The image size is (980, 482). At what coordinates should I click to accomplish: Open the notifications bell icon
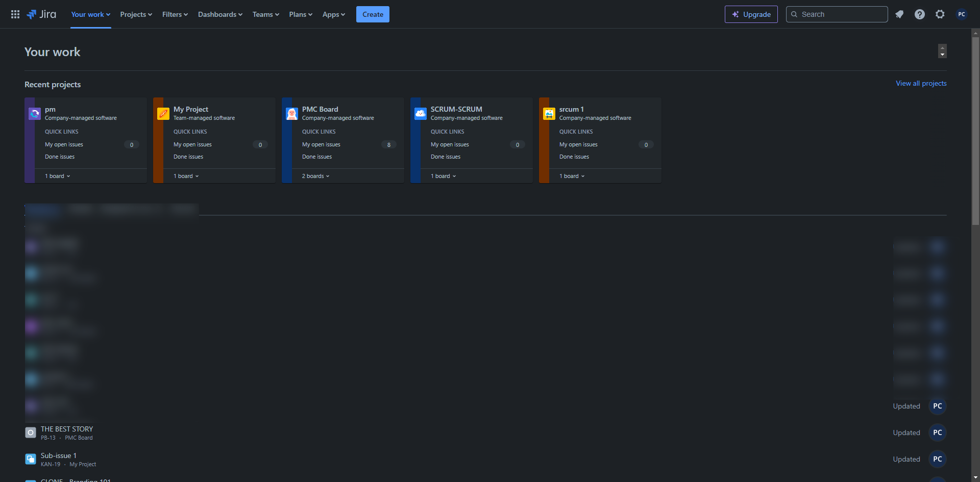point(899,14)
